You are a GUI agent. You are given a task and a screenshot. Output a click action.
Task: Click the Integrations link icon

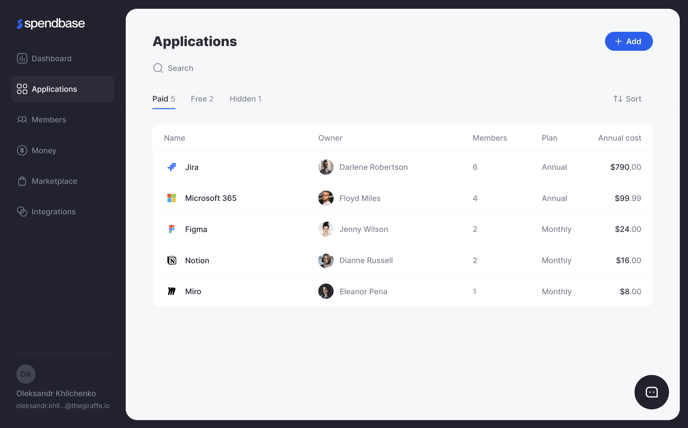22,212
